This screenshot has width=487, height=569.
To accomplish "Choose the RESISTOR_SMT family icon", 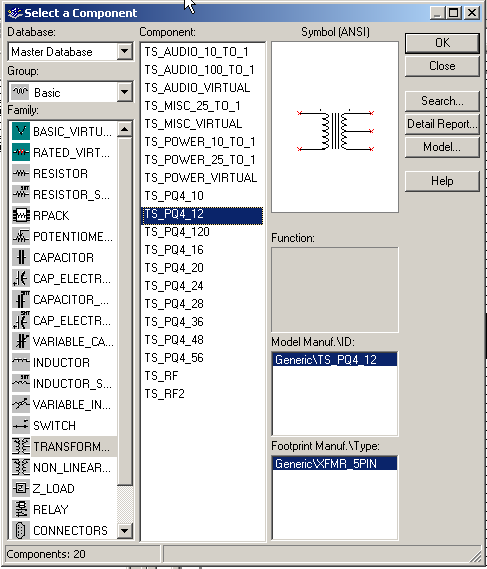I will [x=21, y=194].
